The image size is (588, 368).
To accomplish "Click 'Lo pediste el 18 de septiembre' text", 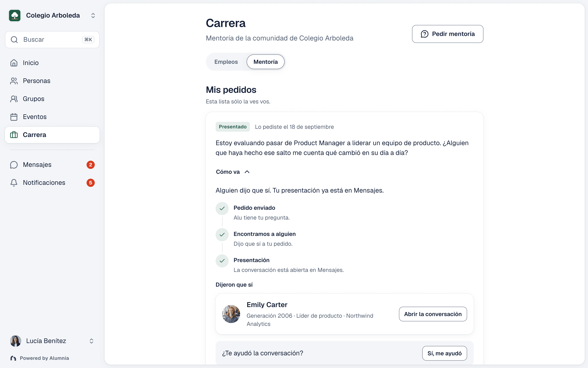I will point(294,127).
